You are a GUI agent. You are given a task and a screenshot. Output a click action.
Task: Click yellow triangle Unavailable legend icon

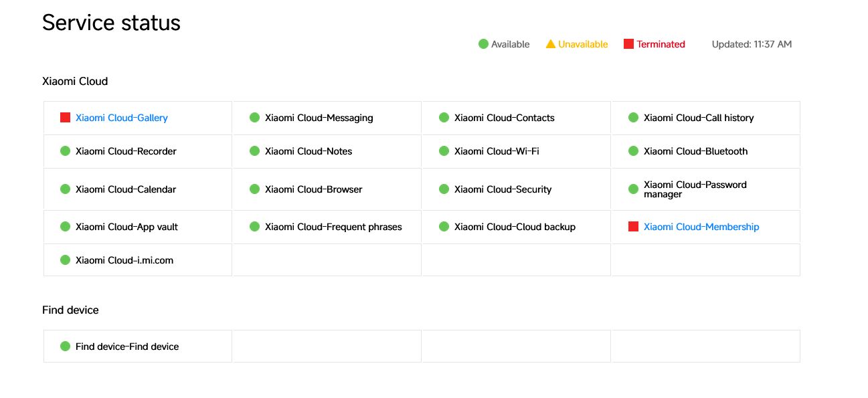[551, 44]
